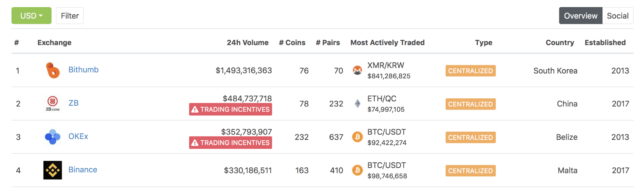Click the ZB.com exchange logo
Viewport: 644px width, 188px height.
tap(53, 104)
